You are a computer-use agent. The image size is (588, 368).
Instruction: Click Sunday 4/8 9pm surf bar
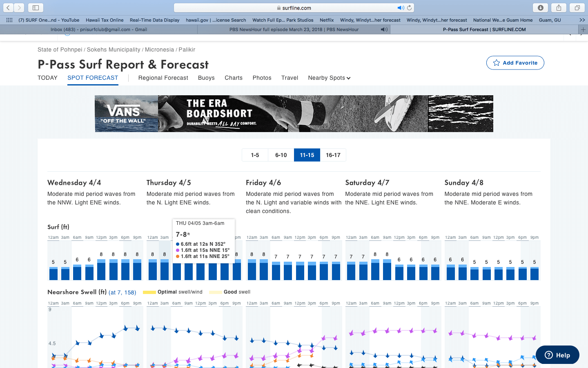point(535,273)
